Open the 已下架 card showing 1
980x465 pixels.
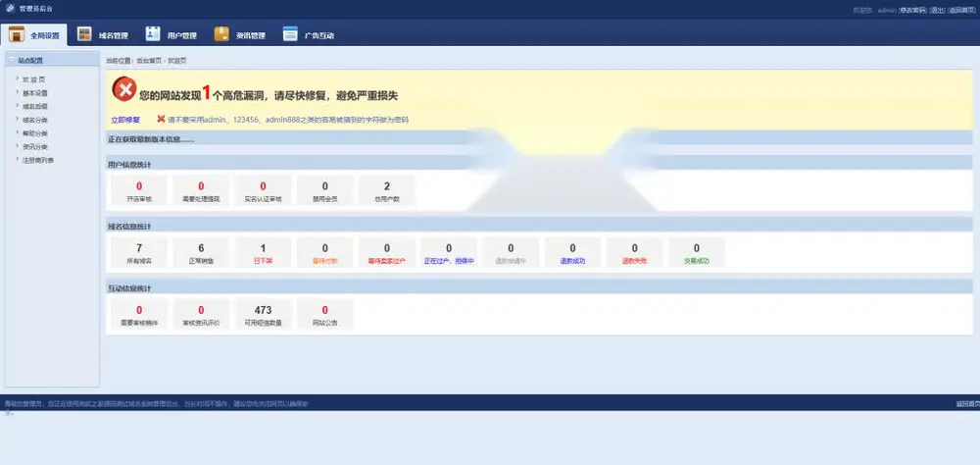(x=263, y=252)
